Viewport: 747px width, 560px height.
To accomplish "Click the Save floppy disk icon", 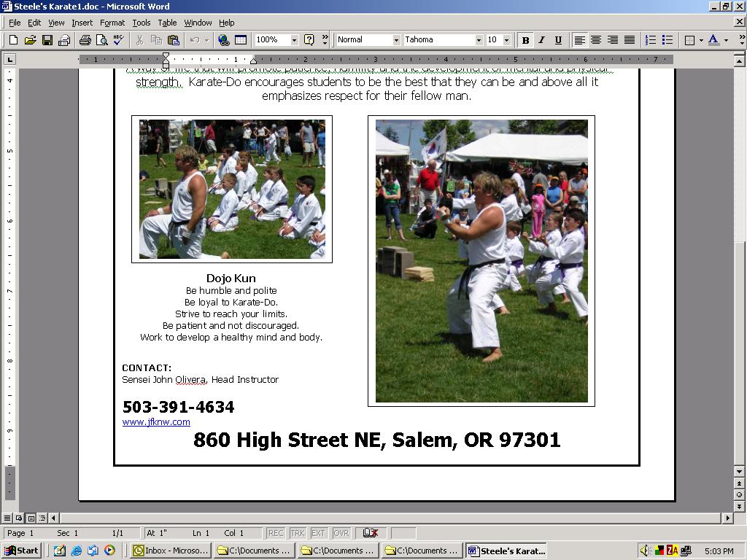I will (47, 40).
